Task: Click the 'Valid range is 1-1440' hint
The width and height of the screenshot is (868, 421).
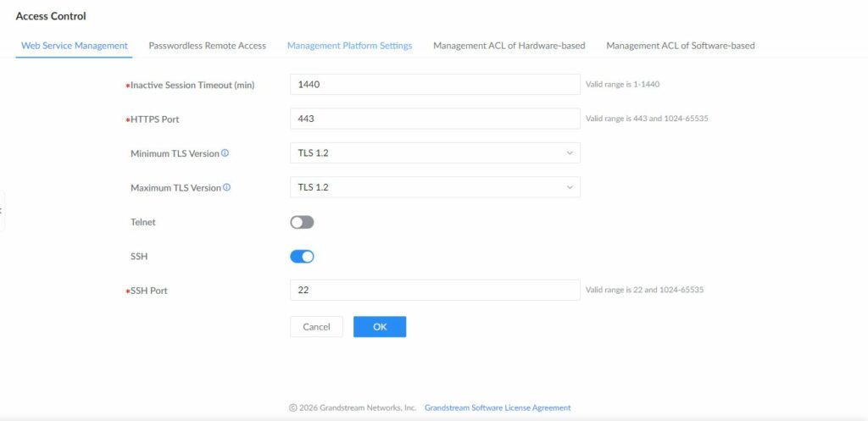Action: click(622, 85)
